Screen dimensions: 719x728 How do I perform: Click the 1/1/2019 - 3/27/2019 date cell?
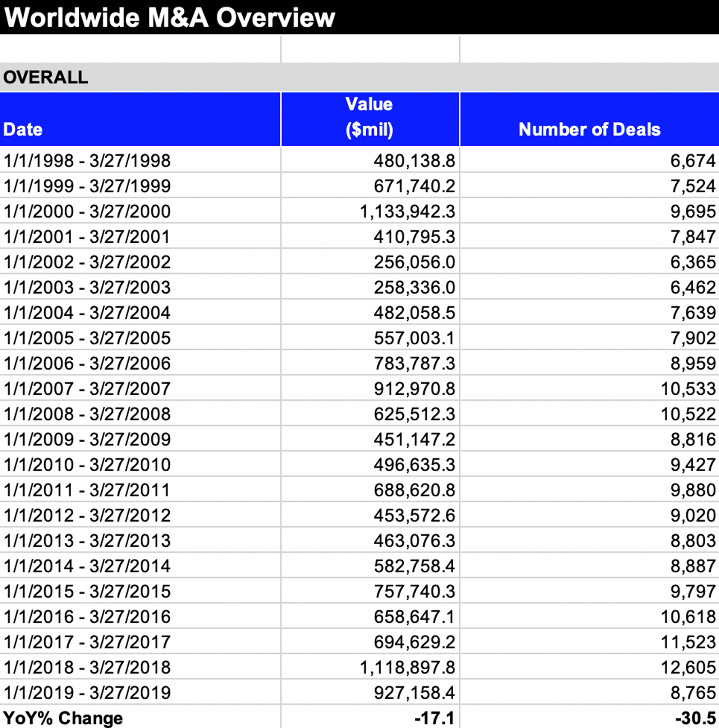tap(87, 692)
